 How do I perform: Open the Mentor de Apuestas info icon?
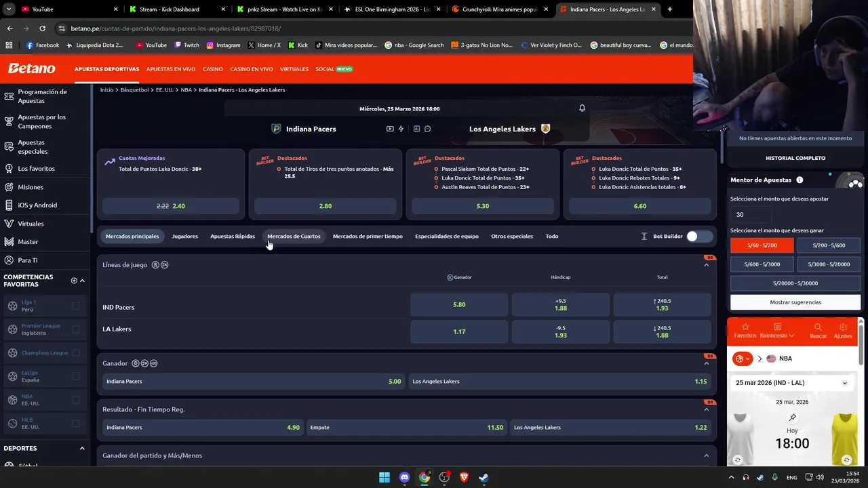(x=800, y=180)
